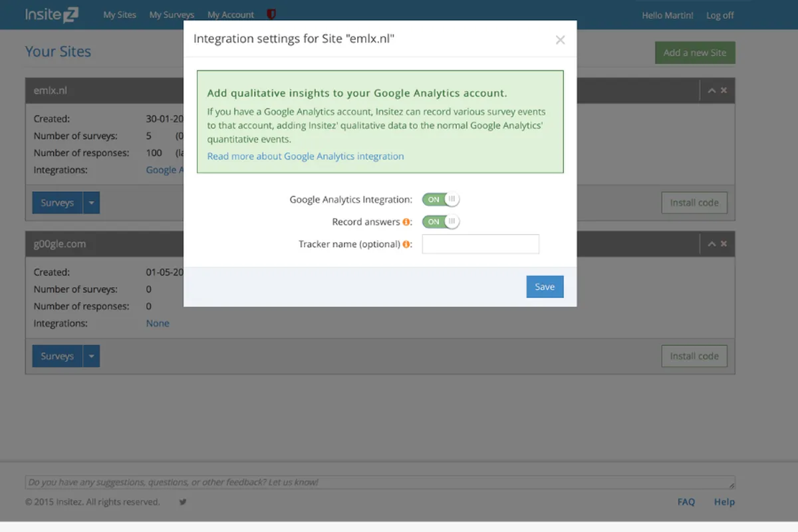
Task: Go to My Surveys in navbar
Action: point(172,15)
